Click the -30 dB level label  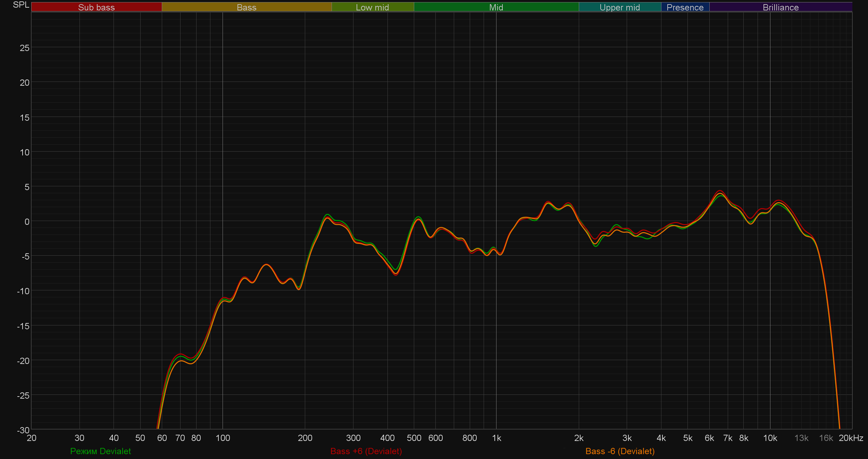tap(23, 430)
